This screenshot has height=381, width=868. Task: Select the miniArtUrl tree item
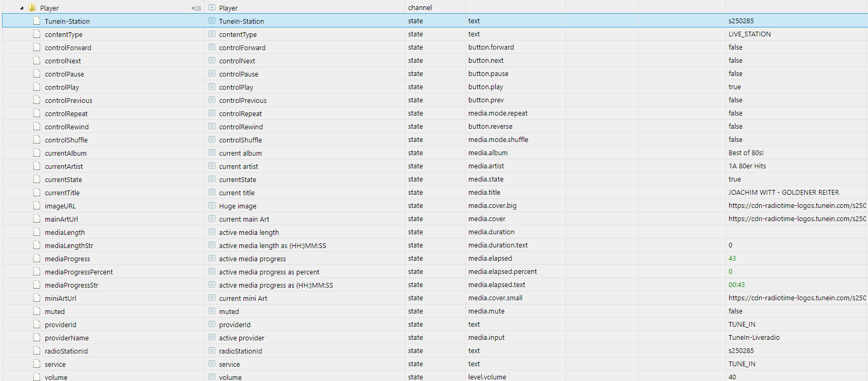(x=60, y=298)
